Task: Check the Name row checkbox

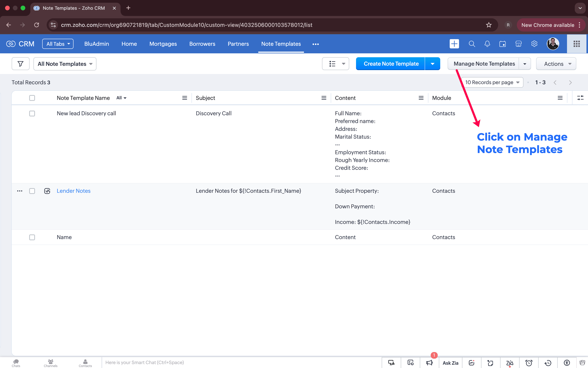Action: 32,237
